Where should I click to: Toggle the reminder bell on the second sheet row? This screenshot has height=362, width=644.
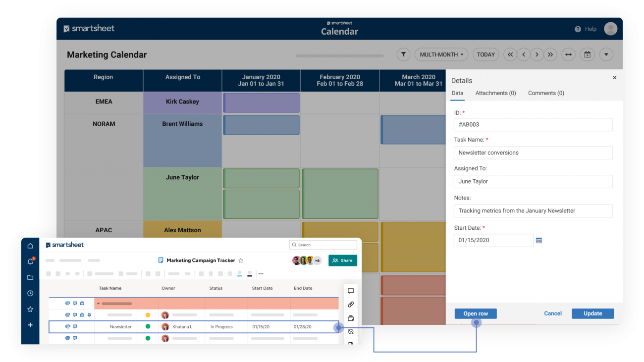tap(89, 314)
